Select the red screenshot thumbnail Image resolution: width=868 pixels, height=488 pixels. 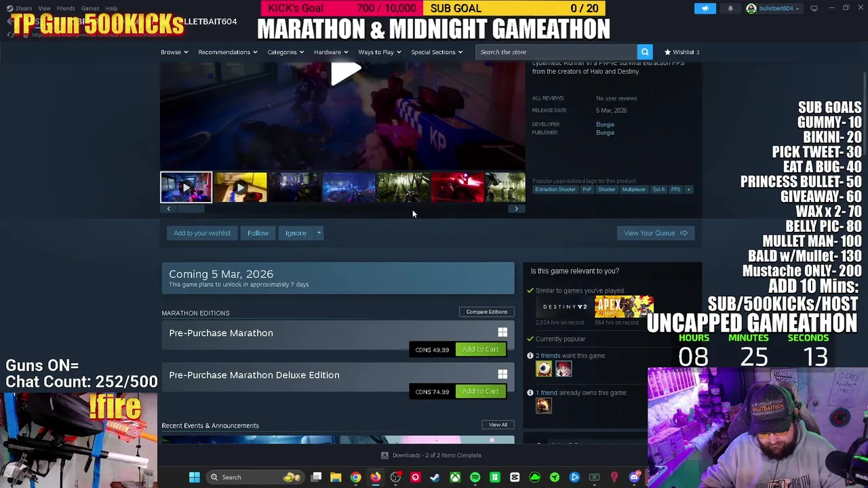click(x=458, y=188)
